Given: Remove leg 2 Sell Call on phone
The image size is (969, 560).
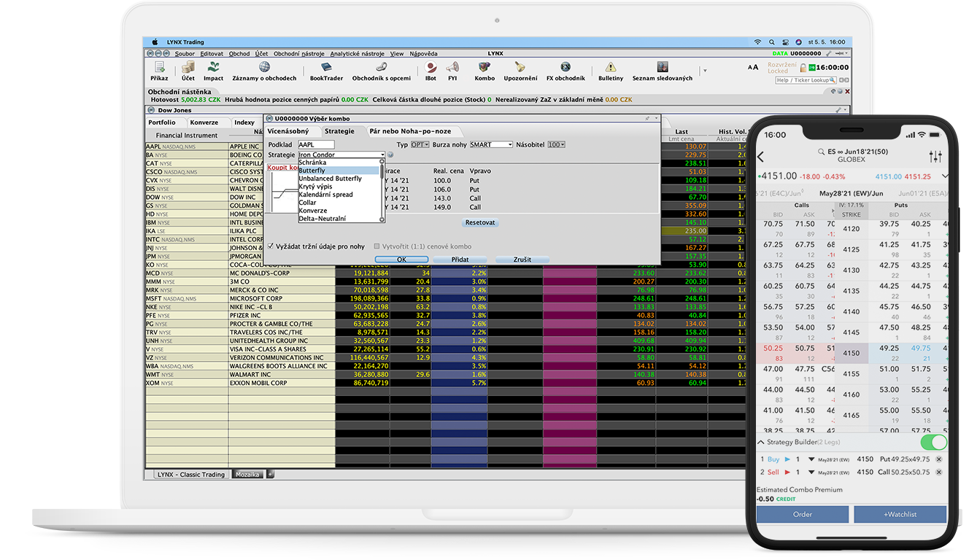Looking at the screenshot, I should (x=938, y=472).
